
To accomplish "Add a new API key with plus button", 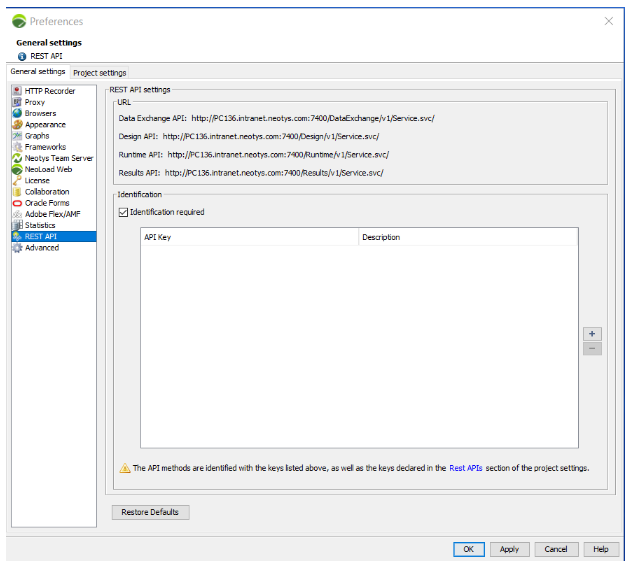I will tap(592, 333).
